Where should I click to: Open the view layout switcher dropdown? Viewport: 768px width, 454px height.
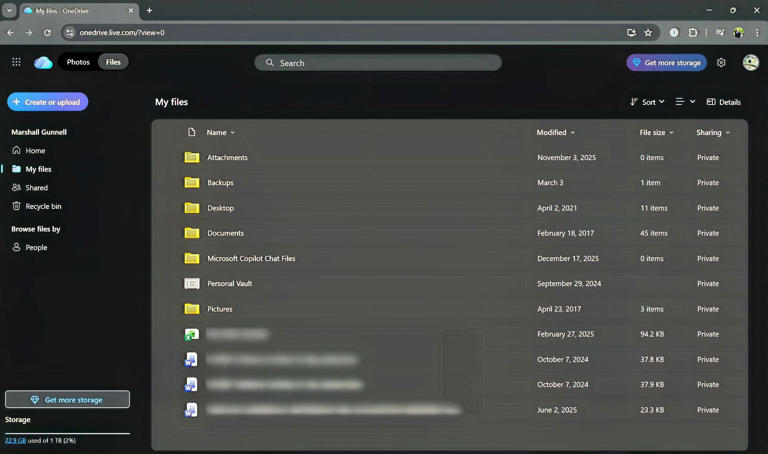tap(685, 102)
